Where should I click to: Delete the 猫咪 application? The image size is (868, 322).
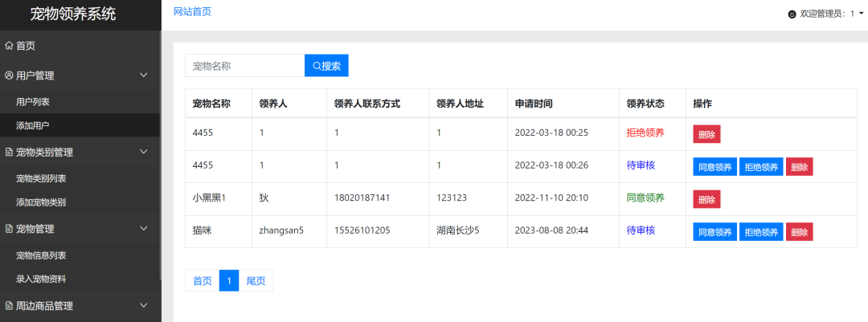click(800, 231)
